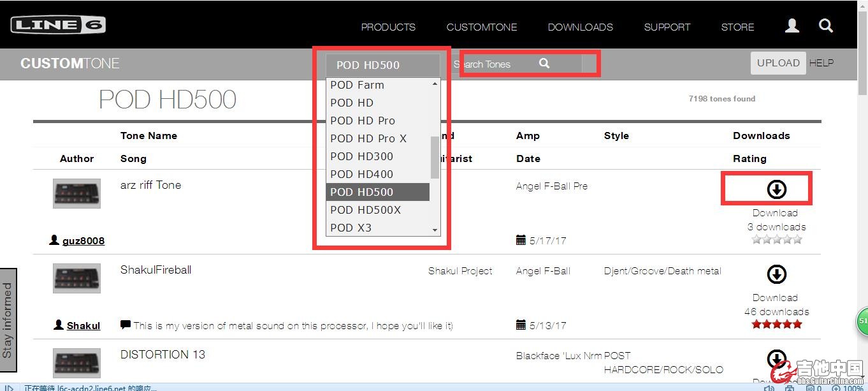Image resolution: width=868 pixels, height=391 pixels.
Task: Click the dropdown list scrollbar thumb
Action: [435, 158]
